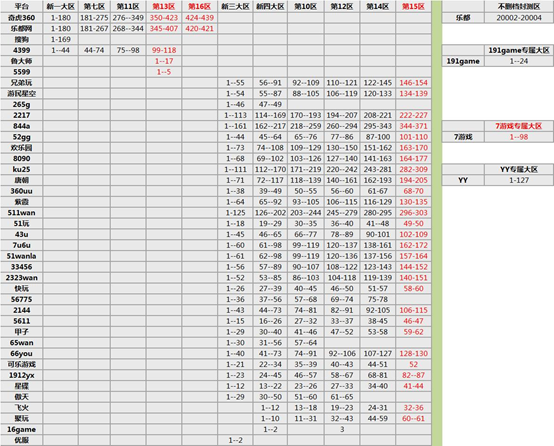554x446 pixels.
Task: Select cell 59-62 in the 甲子 row
Action: point(413,332)
